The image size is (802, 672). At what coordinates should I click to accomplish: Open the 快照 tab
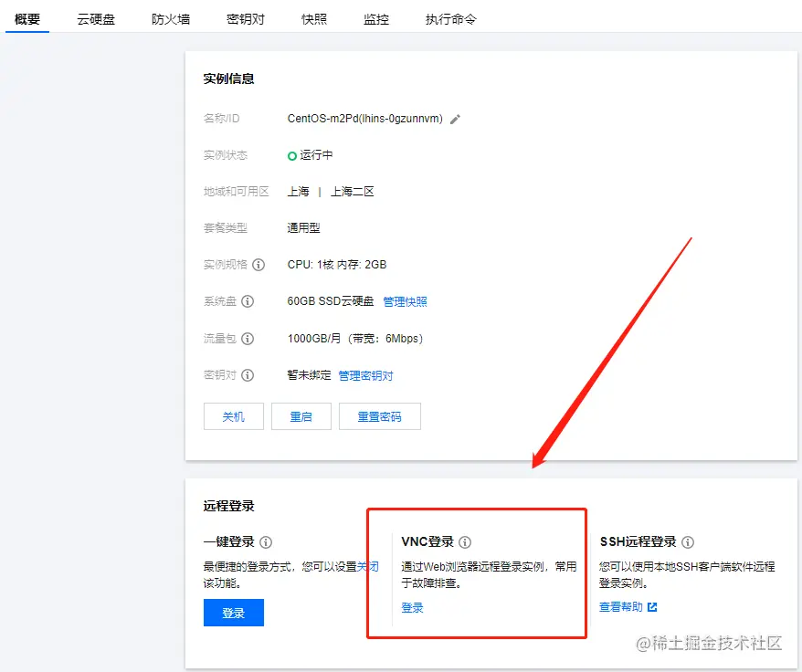point(314,19)
